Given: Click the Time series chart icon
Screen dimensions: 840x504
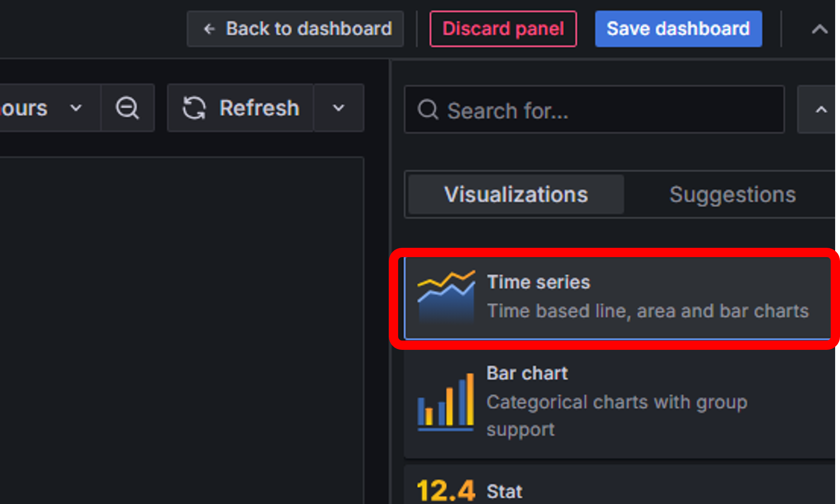Looking at the screenshot, I should [446, 296].
